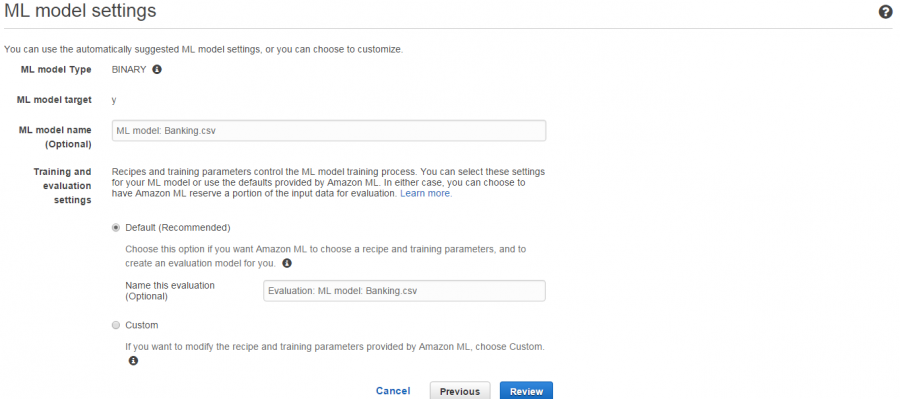
Task: Click the blue Review button
Action: click(526, 391)
